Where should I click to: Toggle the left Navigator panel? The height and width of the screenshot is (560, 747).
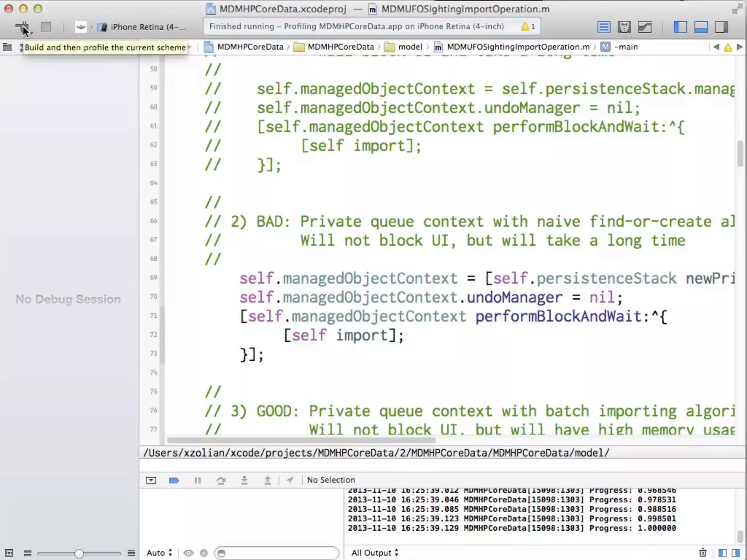[x=680, y=27]
